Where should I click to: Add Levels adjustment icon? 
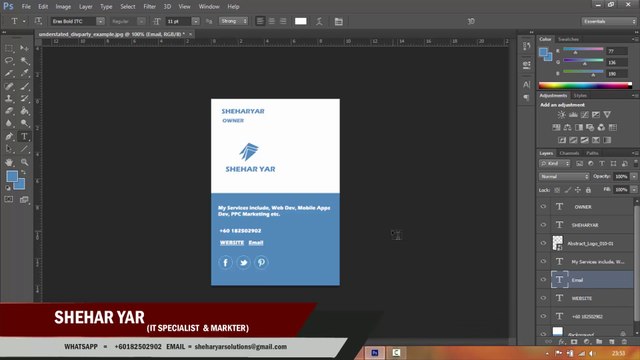pyautogui.click(x=573, y=115)
